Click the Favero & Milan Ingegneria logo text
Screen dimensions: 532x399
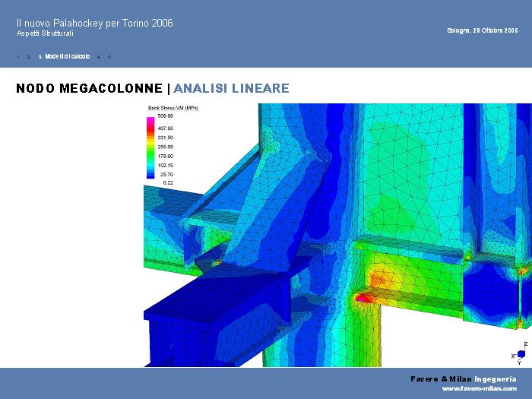coord(463,378)
